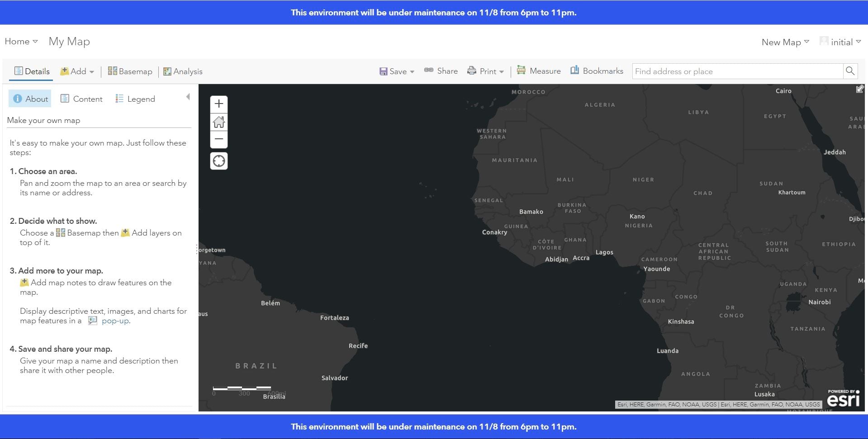Open the Basemap gallery
Viewport: 868px width, 439px height.
pyautogui.click(x=130, y=71)
